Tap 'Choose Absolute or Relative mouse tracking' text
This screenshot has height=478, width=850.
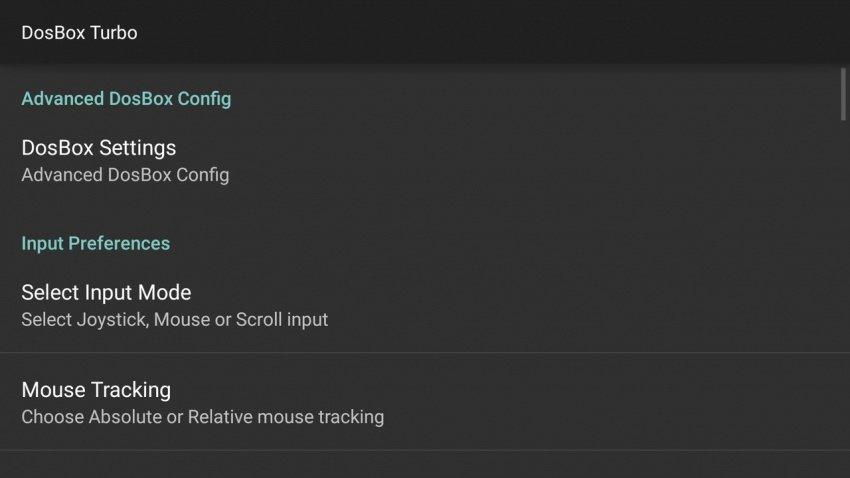203,417
